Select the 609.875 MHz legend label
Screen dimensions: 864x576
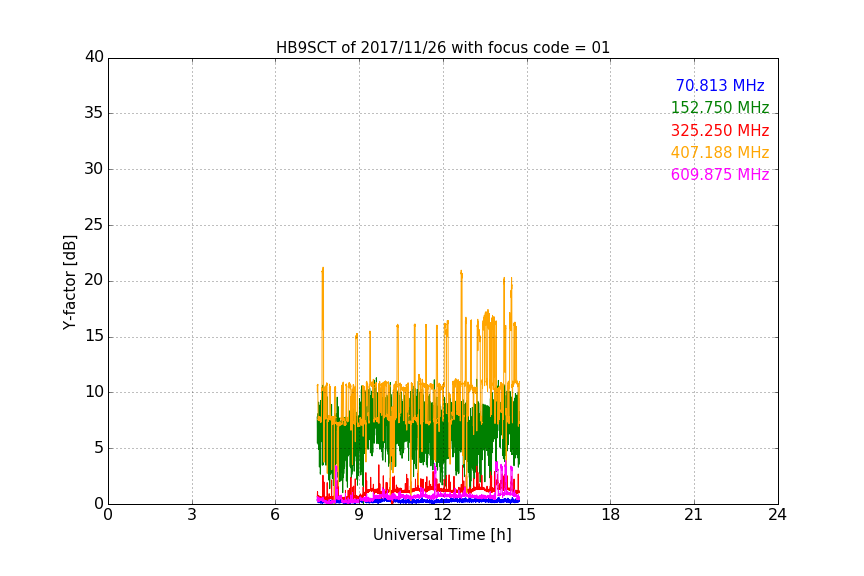pyautogui.click(x=720, y=175)
